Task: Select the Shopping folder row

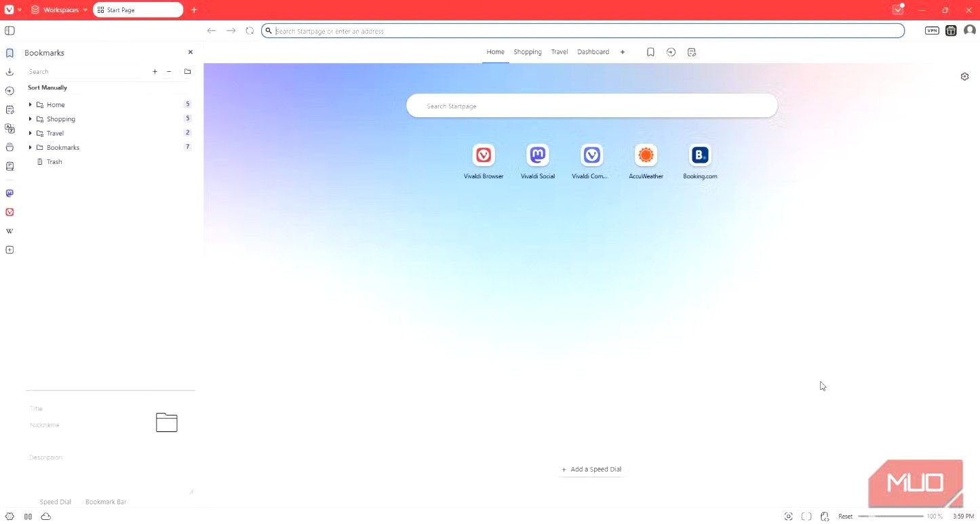Action: pyautogui.click(x=110, y=119)
